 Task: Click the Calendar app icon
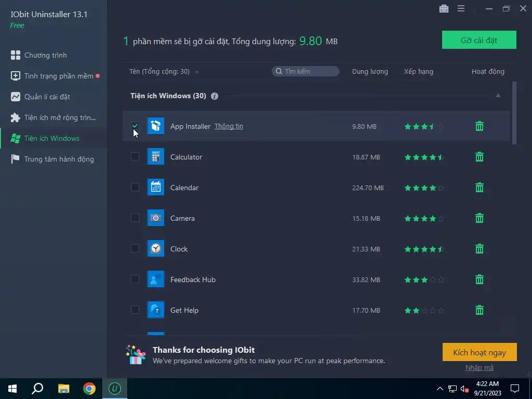(156, 187)
